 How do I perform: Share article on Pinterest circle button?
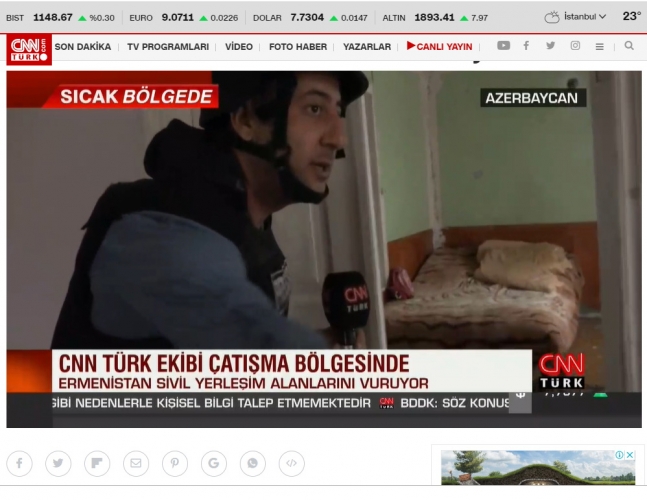(x=175, y=463)
